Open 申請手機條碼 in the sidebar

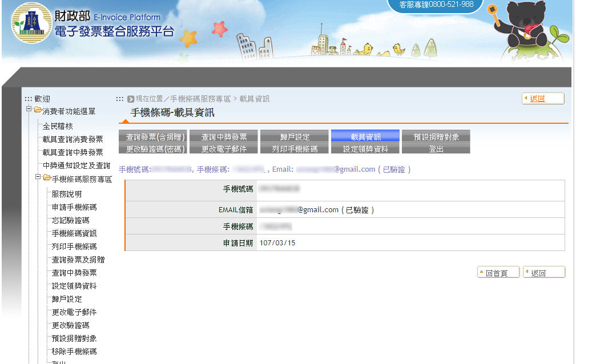click(x=74, y=207)
